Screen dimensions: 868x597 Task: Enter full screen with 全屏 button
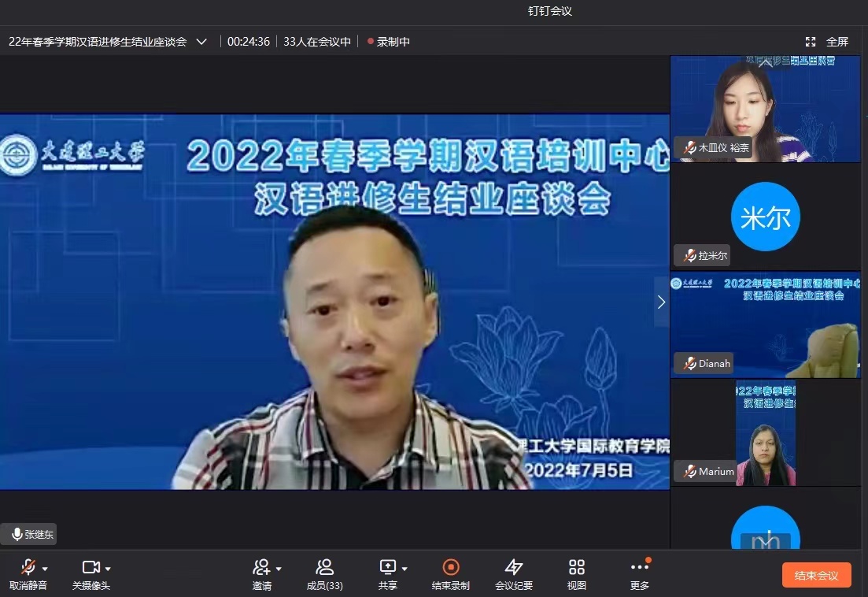click(828, 42)
